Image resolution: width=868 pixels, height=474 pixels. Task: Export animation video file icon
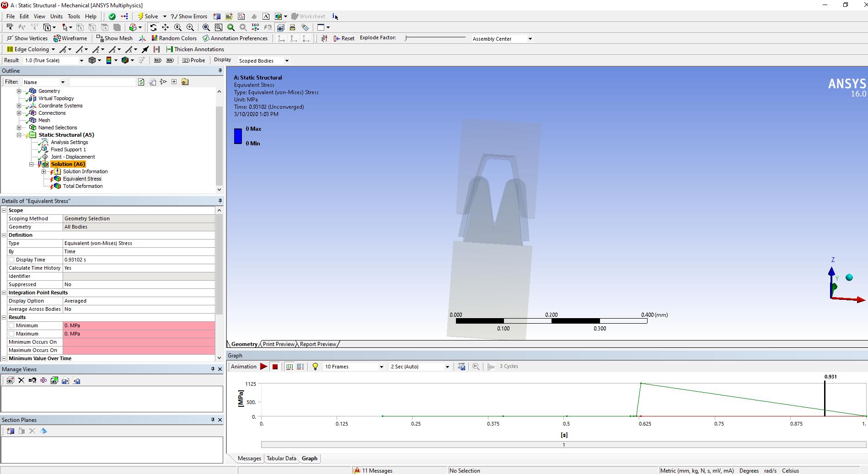coord(461,367)
